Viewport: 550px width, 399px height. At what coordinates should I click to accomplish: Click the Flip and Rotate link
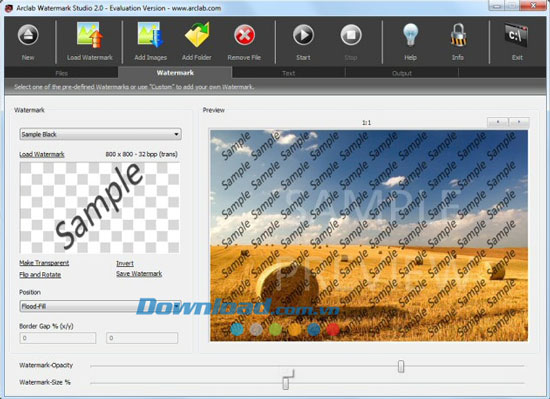coord(40,275)
